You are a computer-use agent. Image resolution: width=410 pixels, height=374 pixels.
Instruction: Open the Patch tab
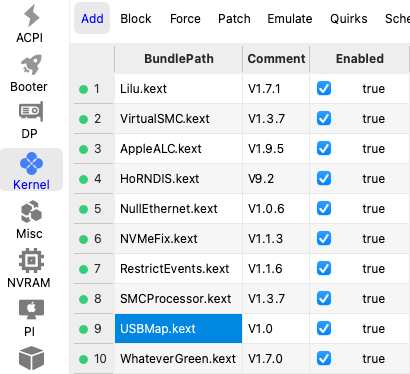pos(234,19)
